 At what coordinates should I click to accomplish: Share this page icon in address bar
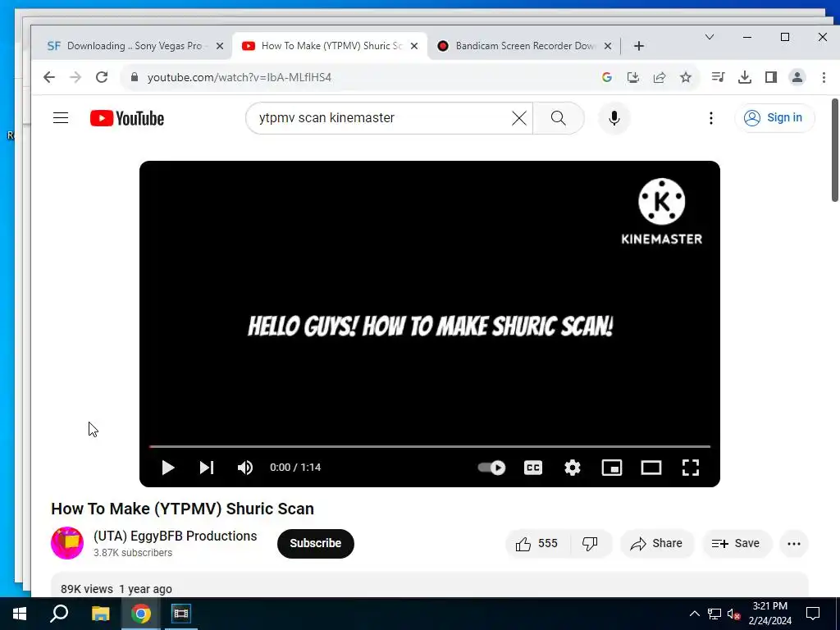tap(660, 77)
